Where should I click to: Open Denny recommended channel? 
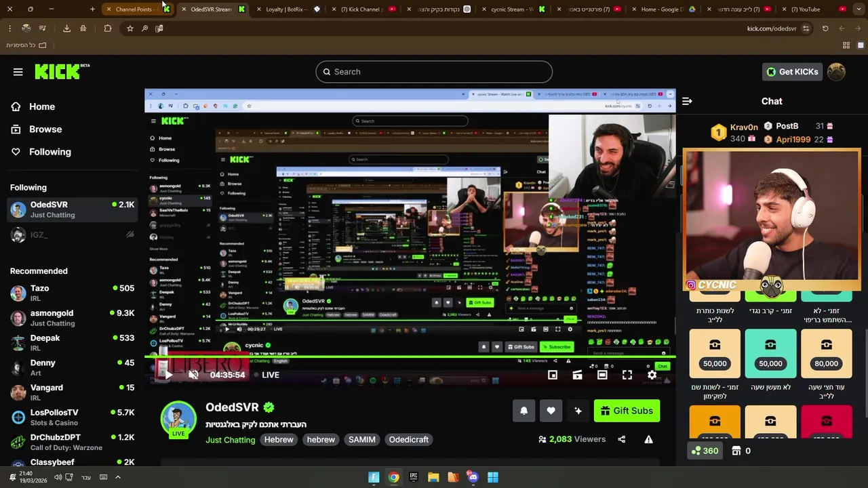[73, 367]
